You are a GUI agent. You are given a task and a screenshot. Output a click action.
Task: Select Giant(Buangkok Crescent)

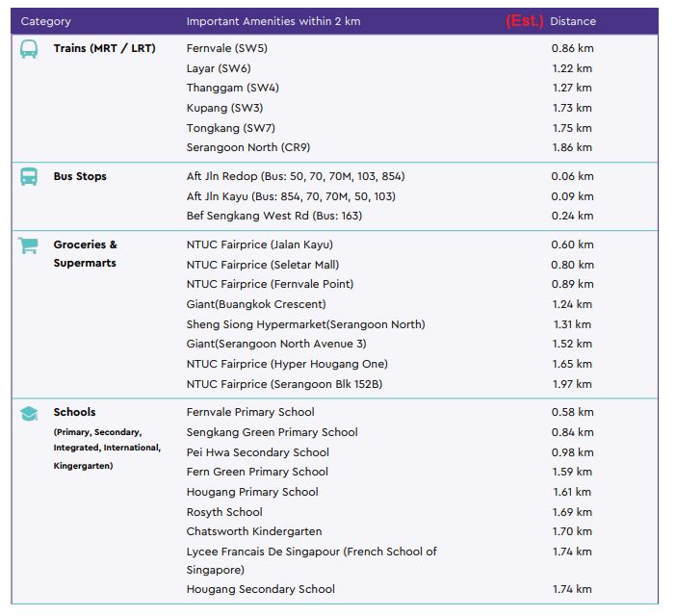(256, 304)
